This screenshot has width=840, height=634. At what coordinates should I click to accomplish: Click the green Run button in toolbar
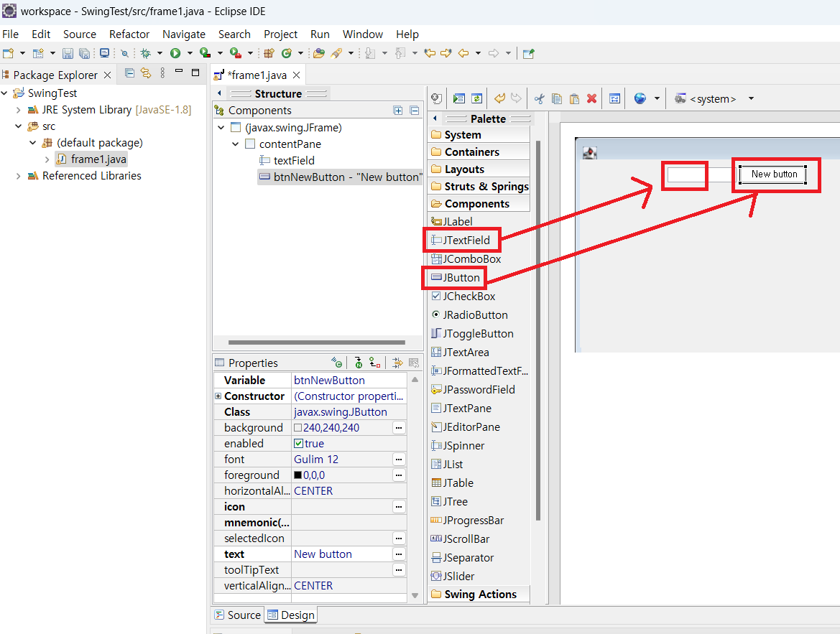click(175, 53)
